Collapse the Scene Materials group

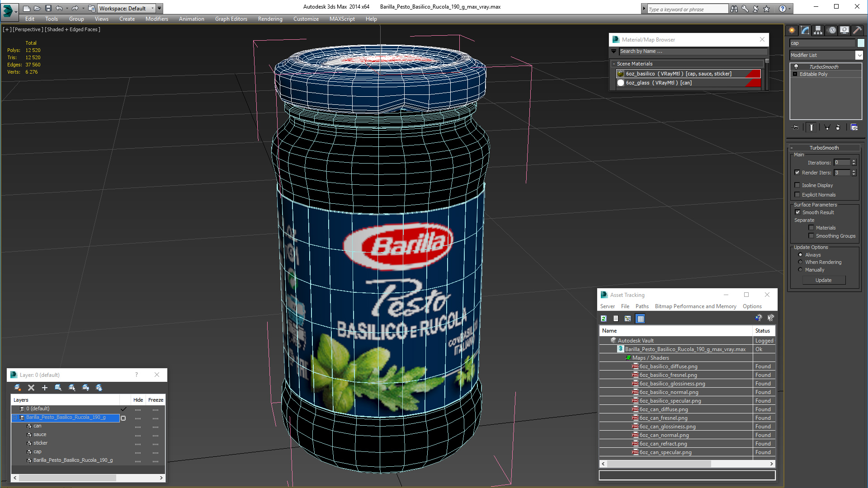[x=613, y=64]
